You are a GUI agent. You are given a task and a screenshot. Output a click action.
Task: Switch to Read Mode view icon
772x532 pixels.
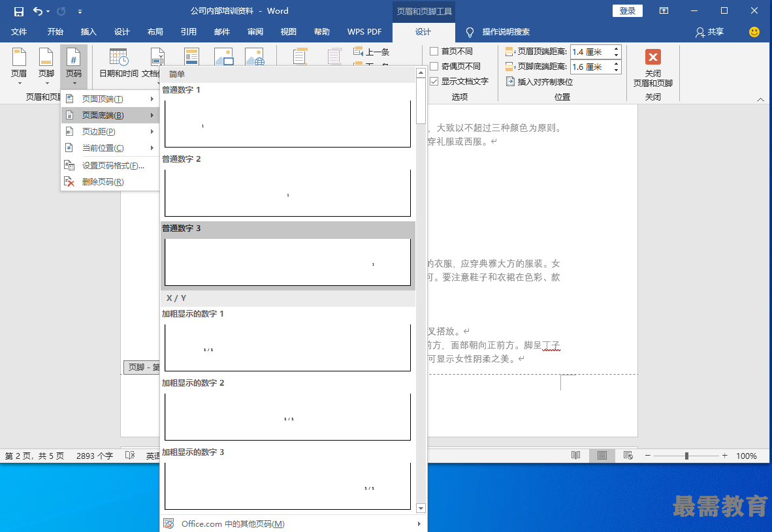coord(575,456)
